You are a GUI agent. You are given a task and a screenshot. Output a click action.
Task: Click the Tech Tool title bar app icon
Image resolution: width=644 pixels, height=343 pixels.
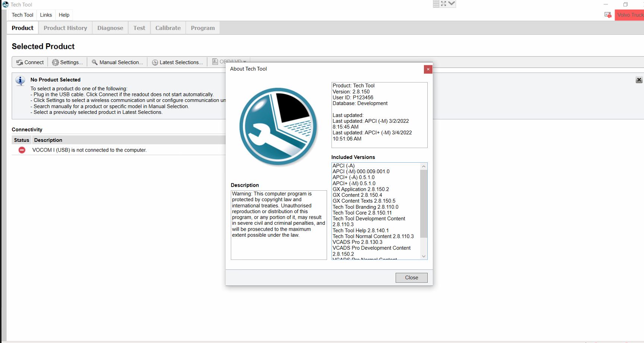(x=6, y=4)
